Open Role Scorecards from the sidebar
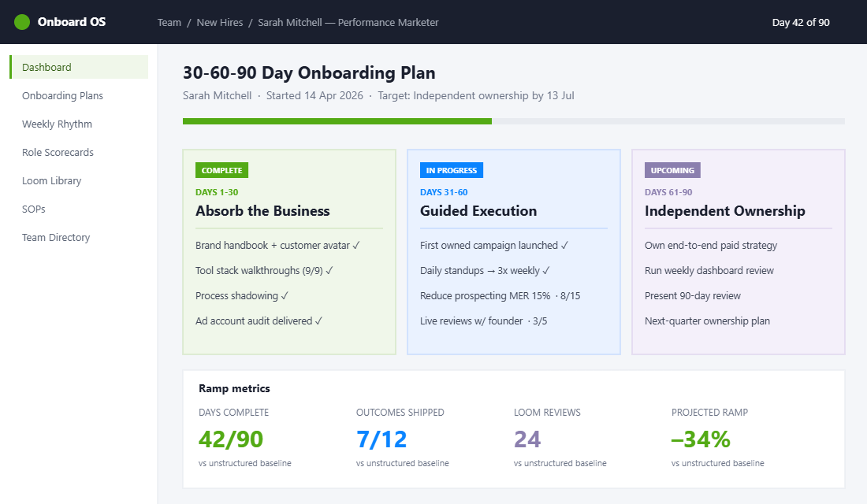This screenshot has height=504, width=867. point(58,152)
